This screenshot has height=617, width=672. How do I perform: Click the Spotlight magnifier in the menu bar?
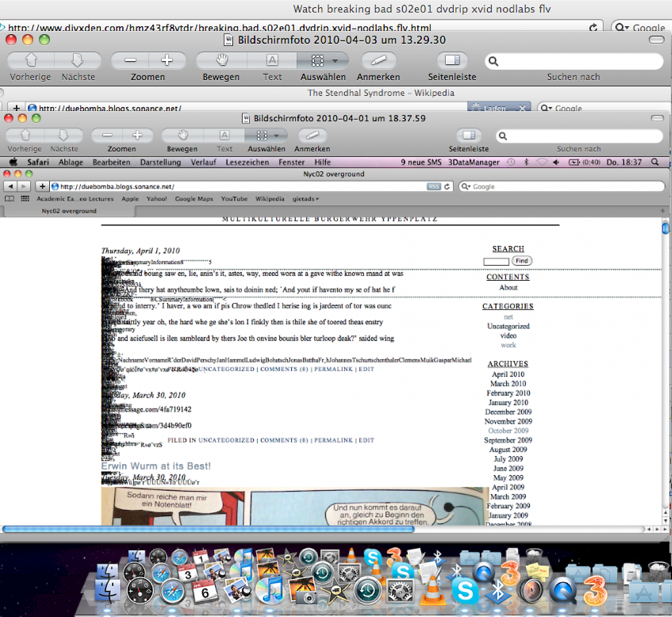click(x=655, y=162)
